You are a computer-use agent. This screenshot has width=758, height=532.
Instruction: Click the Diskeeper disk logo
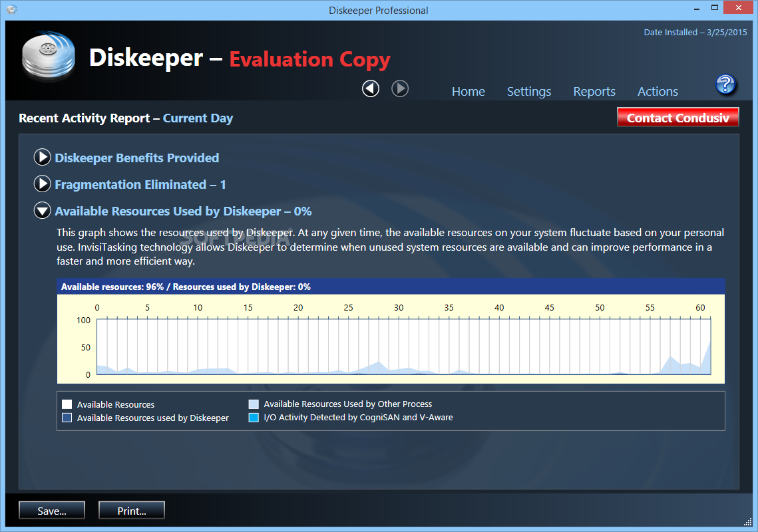[49, 56]
